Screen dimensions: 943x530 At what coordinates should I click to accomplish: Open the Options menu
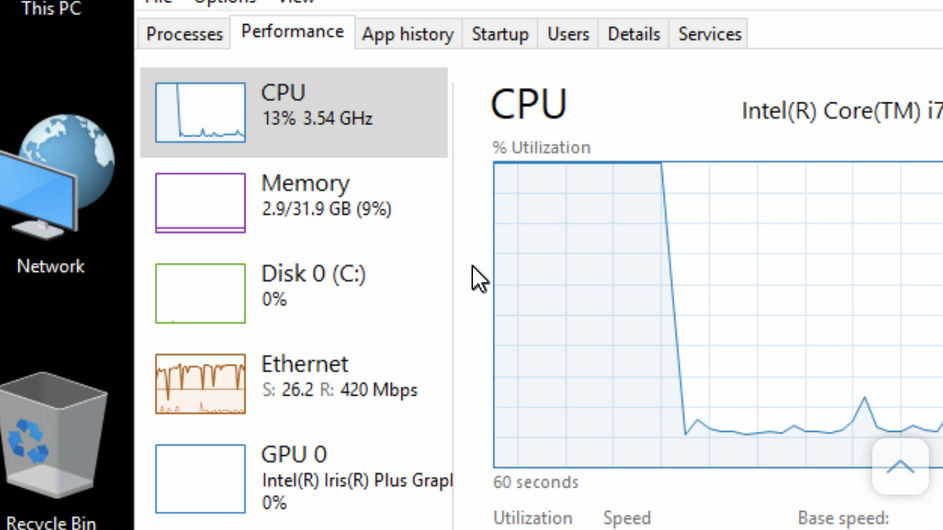pos(225,2)
